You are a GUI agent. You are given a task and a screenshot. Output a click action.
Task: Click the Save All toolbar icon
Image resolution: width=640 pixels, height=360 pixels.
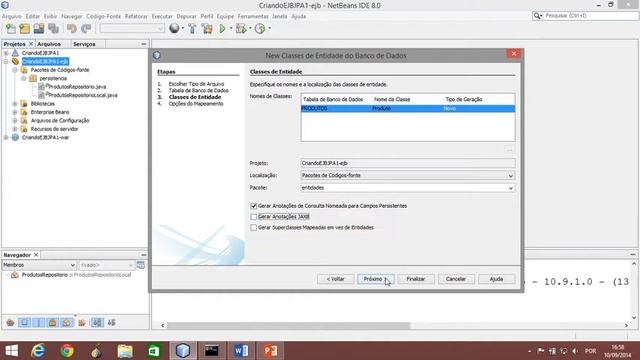[x=53, y=29]
